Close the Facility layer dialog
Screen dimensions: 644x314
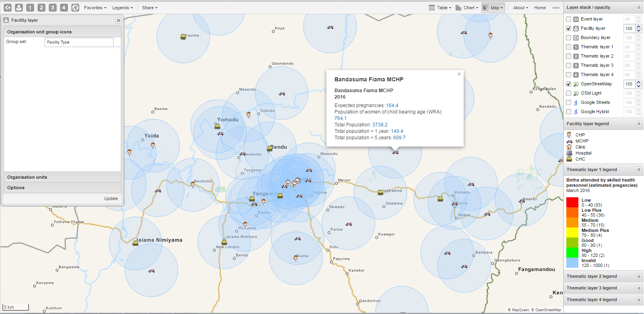pos(118,20)
